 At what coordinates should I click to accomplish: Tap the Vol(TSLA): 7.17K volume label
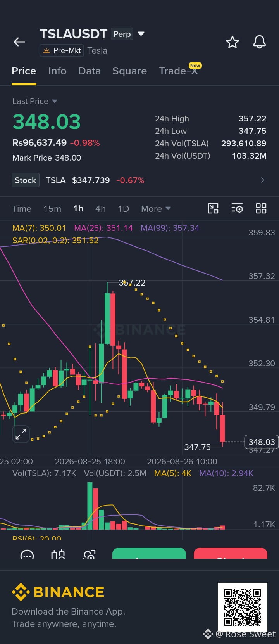click(44, 473)
